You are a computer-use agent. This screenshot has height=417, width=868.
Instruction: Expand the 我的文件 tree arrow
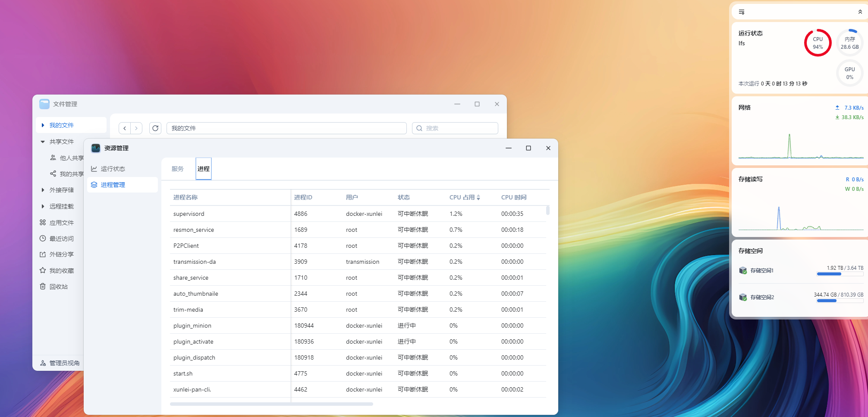pos(43,125)
